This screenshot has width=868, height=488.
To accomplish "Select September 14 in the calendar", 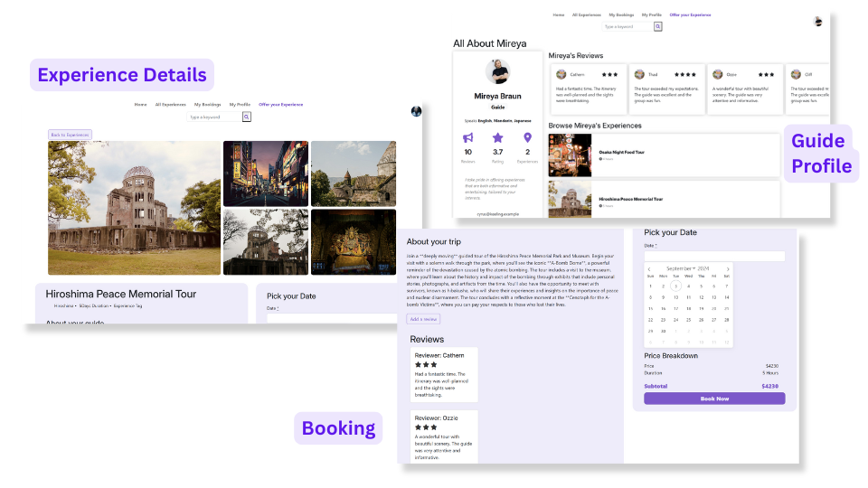I will [727, 297].
